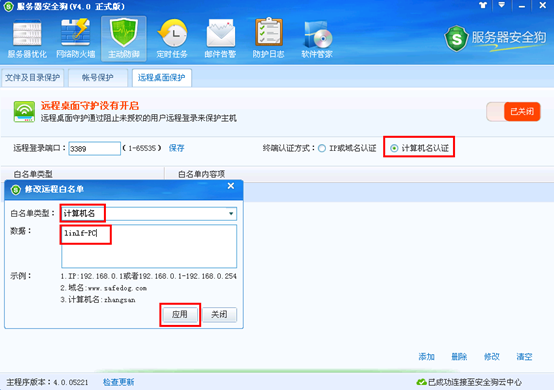Open 网络防火墙 network firewall icon

coord(76,39)
